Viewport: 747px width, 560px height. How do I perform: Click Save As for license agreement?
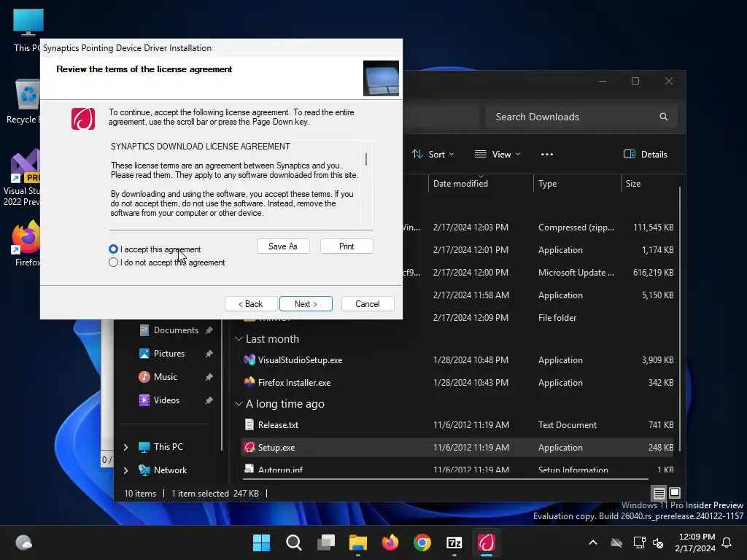[x=283, y=246]
